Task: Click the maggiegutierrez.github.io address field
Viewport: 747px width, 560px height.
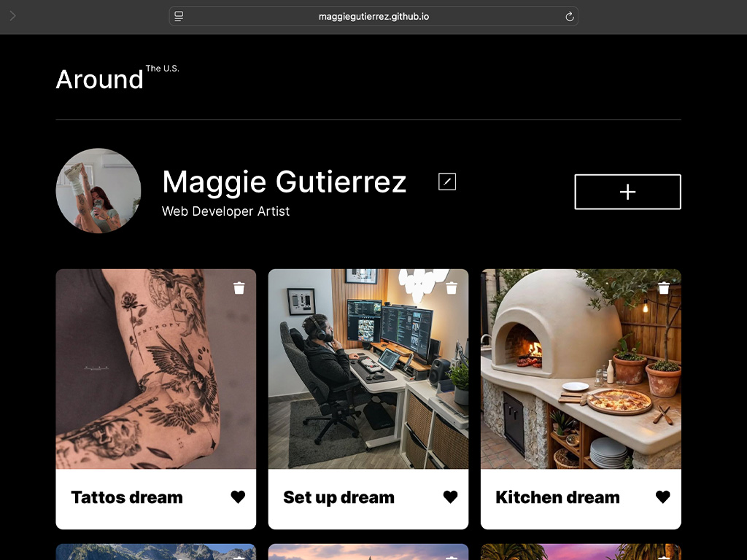Action: (373, 17)
